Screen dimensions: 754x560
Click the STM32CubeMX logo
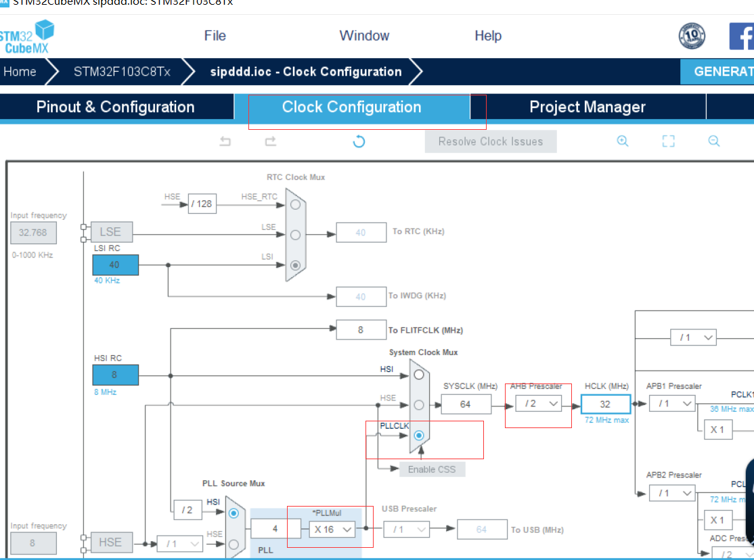[27, 37]
